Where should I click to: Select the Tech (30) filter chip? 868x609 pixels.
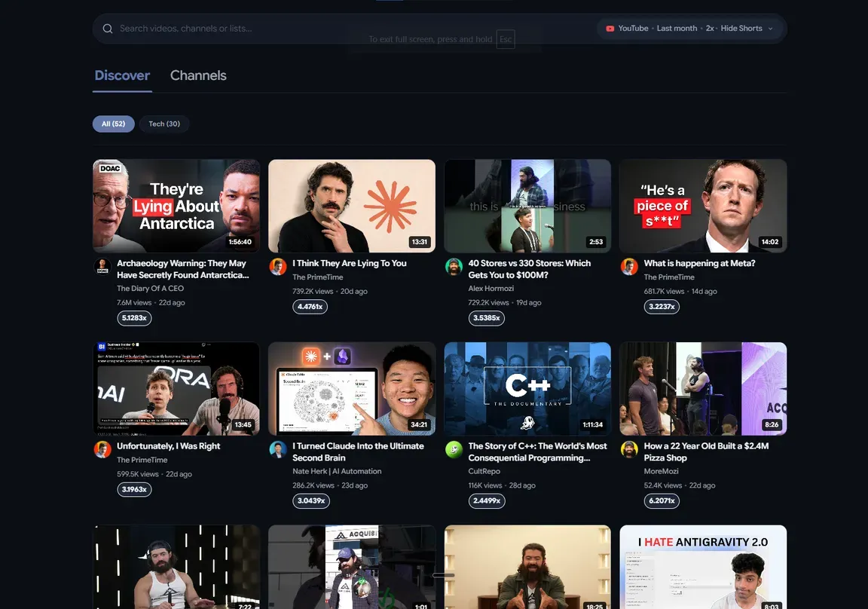pos(164,124)
